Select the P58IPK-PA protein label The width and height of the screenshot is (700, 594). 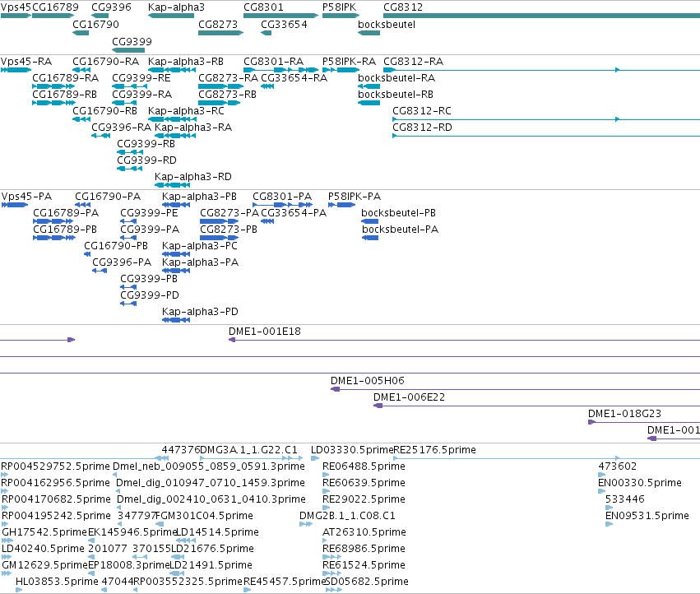point(355,197)
